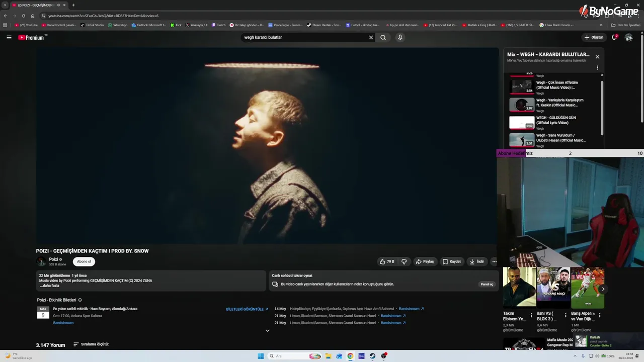
Task: Close the Mix playlist panel
Action: point(597,57)
